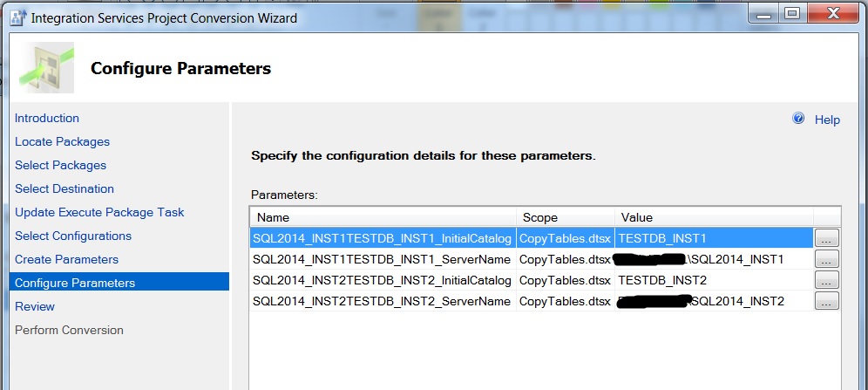Open ellipsis for INST2 InitialCatalog parameter
The width and height of the screenshot is (868, 390).
pos(826,280)
